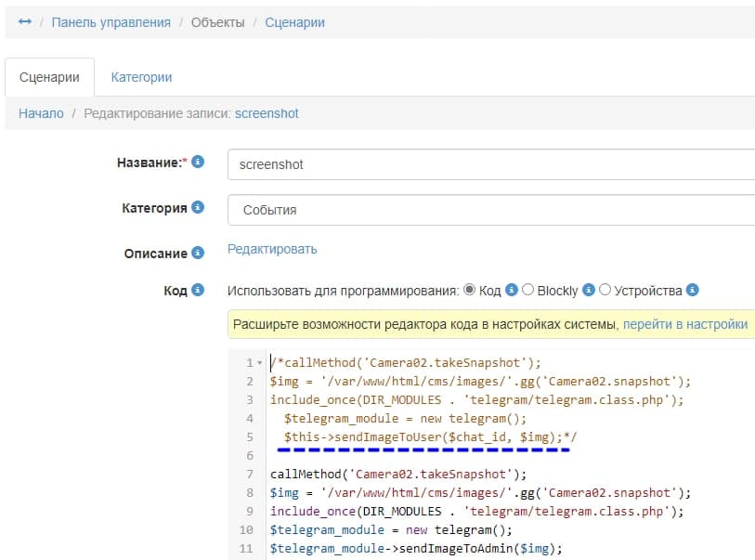The width and height of the screenshot is (755, 560).
Task: Click the sidebar toggle arrows icon
Action: tap(25, 22)
